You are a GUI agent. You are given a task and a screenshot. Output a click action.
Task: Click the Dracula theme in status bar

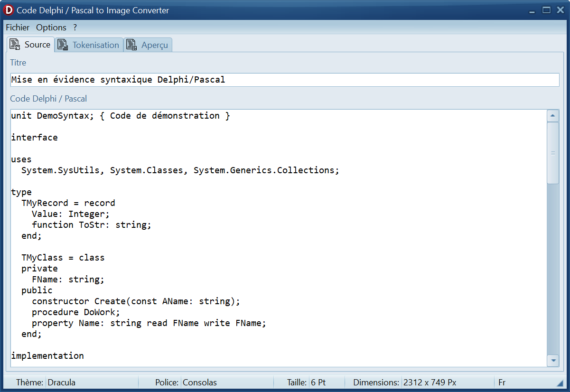tap(61, 383)
